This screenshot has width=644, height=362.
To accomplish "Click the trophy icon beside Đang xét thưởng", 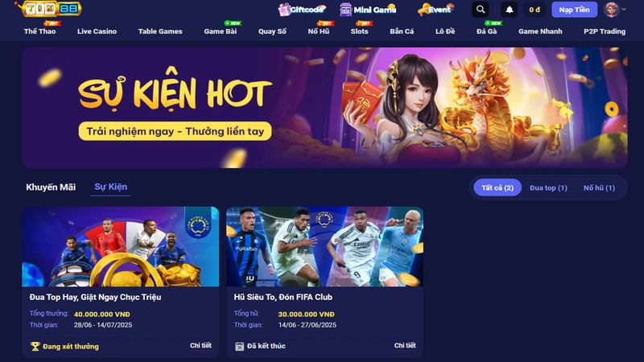I will pyautogui.click(x=35, y=347).
